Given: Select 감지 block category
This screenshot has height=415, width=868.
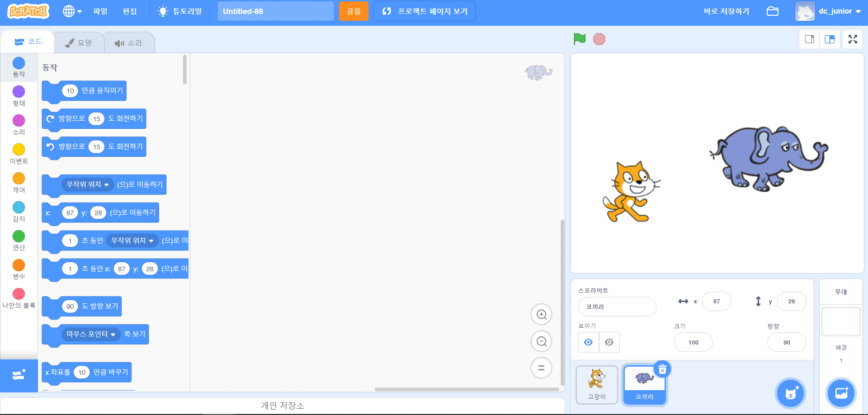Looking at the screenshot, I should tap(19, 212).
